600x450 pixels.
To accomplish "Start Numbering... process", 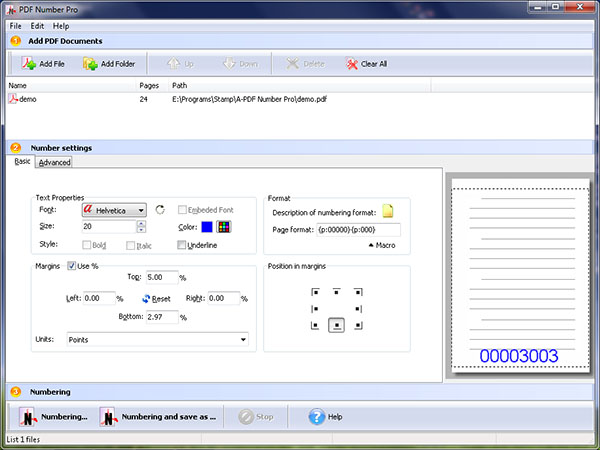I will pos(53,417).
